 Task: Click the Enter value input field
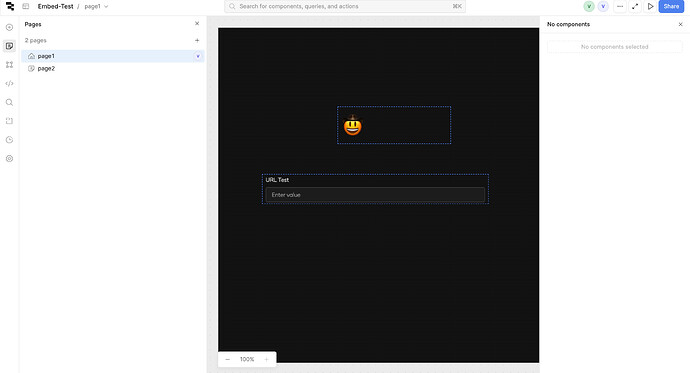(x=375, y=195)
